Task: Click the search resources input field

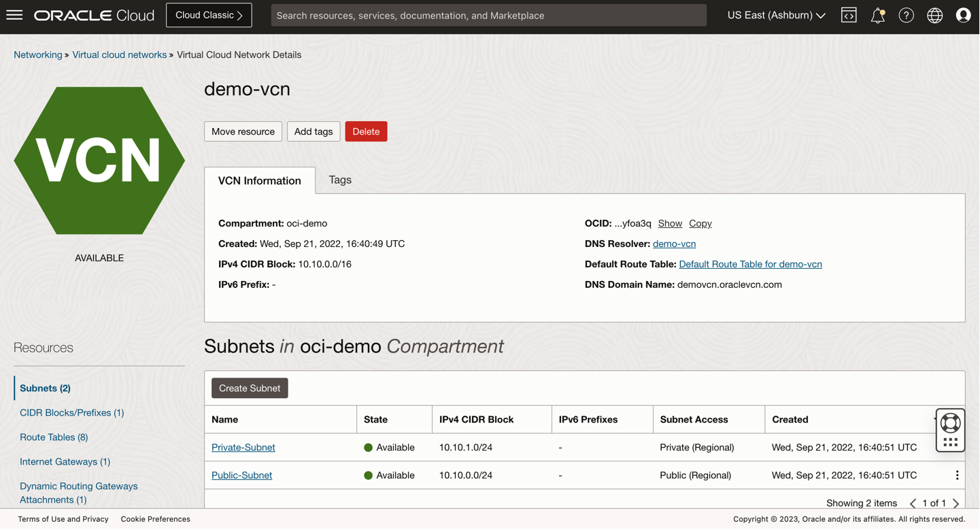Action: click(x=489, y=15)
